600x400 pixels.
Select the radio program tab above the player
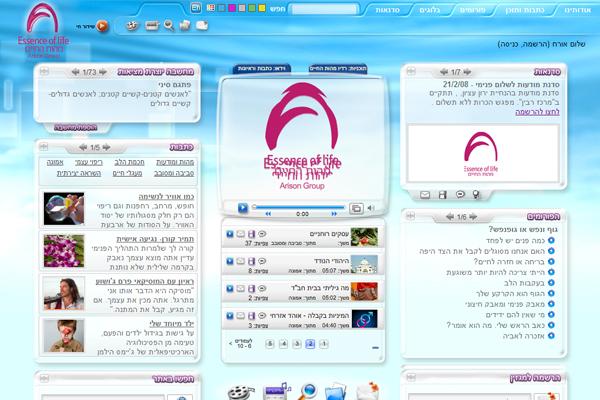tap(338, 69)
